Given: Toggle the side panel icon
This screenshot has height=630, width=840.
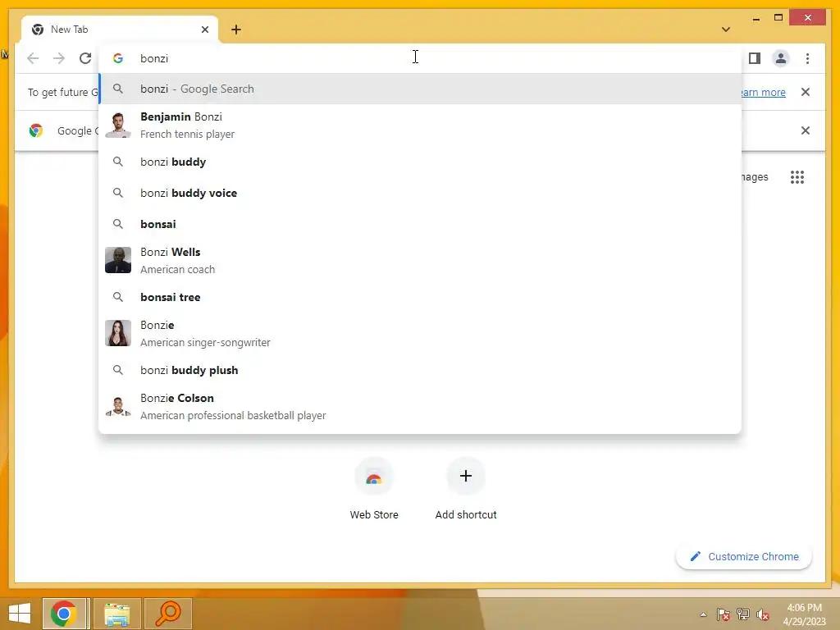Looking at the screenshot, I should coord(755,58).
